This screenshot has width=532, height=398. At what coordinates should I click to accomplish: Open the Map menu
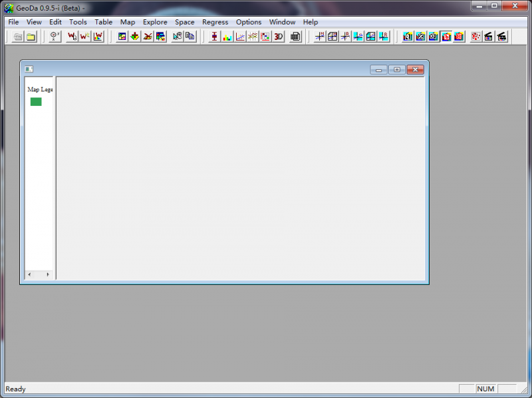click(x=128, y=22)
